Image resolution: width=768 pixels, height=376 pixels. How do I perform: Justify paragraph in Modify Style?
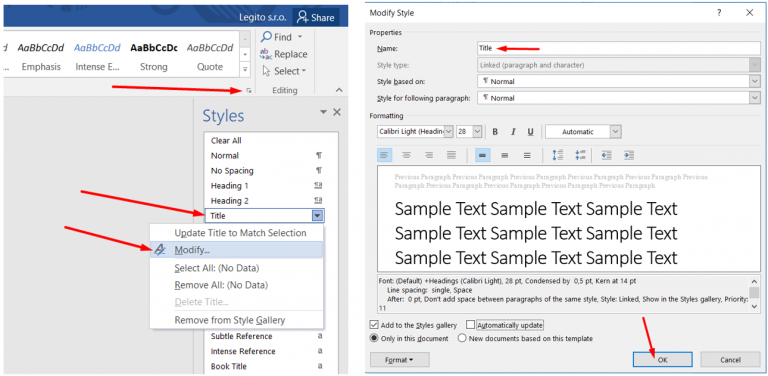click(x=452, y=155)
